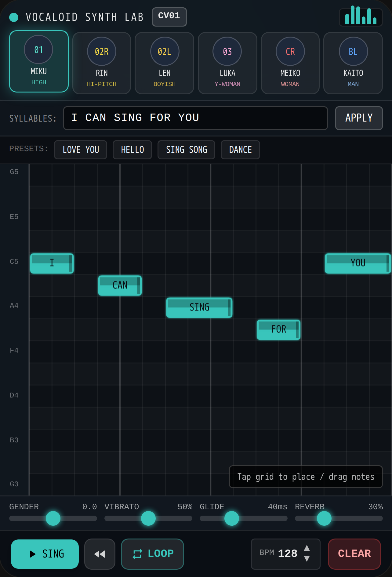Click the G3 pitch label
The width and height of the screenshot is (392, 577).
point(14,484)
